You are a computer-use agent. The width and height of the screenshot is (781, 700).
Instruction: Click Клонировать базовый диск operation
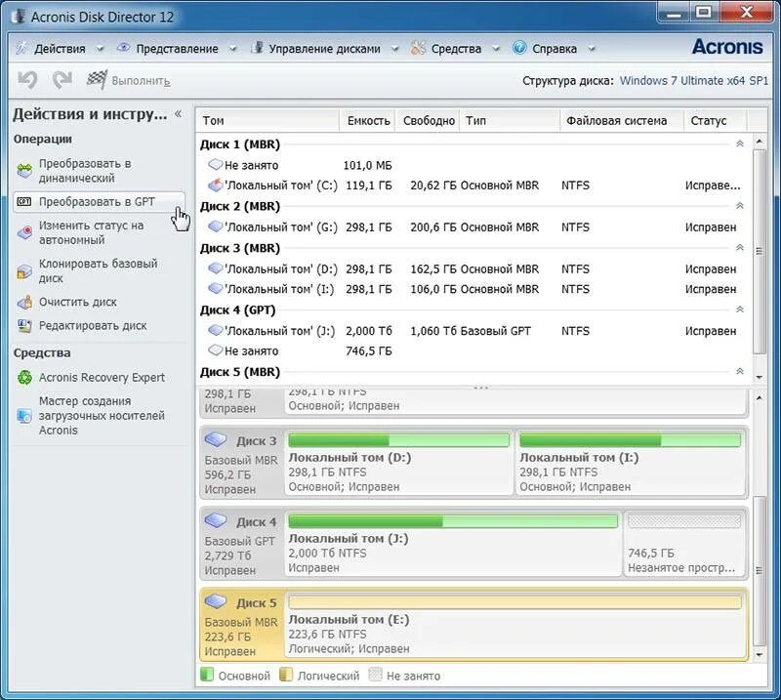pos(99,271)
